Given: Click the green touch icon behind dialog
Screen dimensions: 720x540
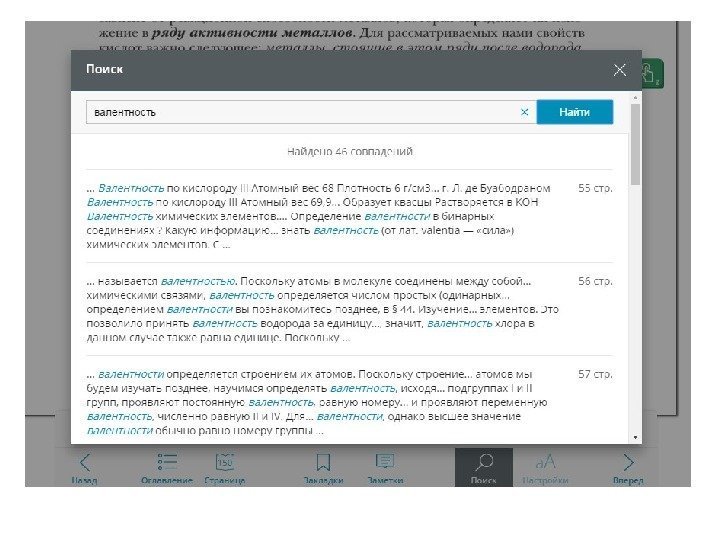Looking at the screenshot, I should [x=653, y=73].
